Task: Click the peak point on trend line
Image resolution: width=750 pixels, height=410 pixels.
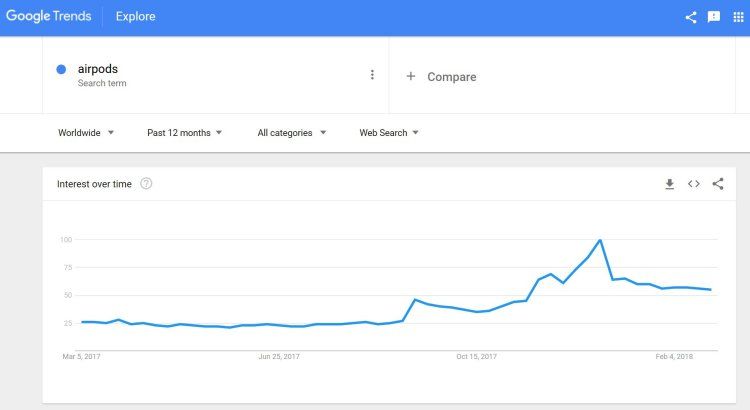Action: click(x=600, y=240)
